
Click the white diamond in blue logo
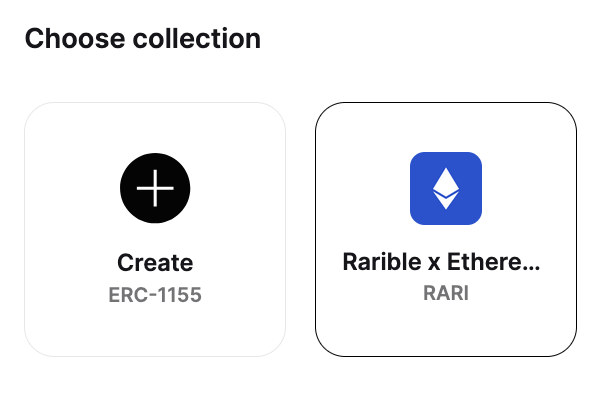[x=446, y=188]
